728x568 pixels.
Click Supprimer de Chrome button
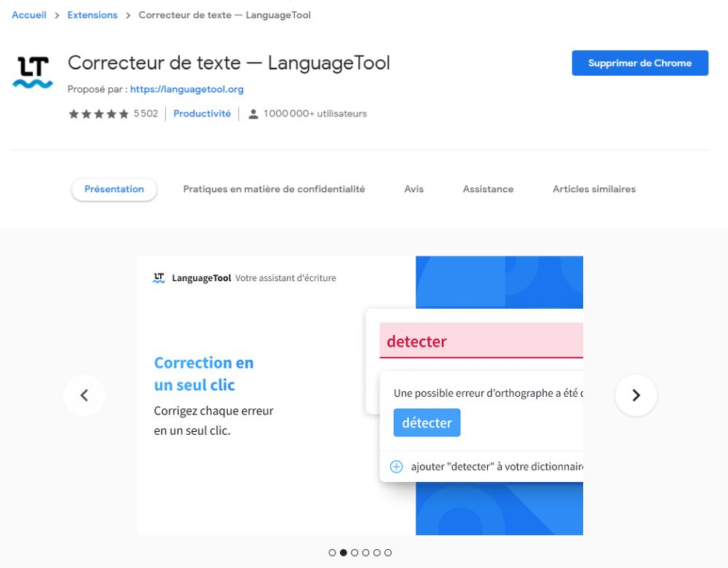click(640, 63)
